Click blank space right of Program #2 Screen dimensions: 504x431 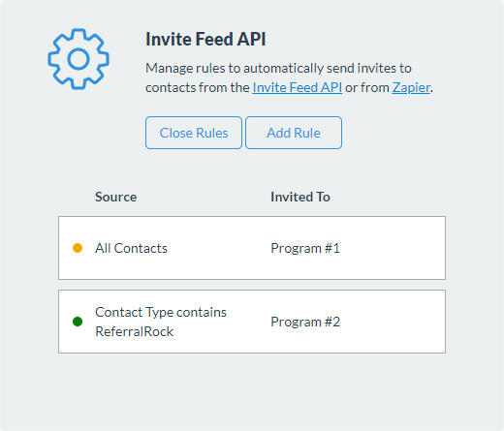(393, 322)
